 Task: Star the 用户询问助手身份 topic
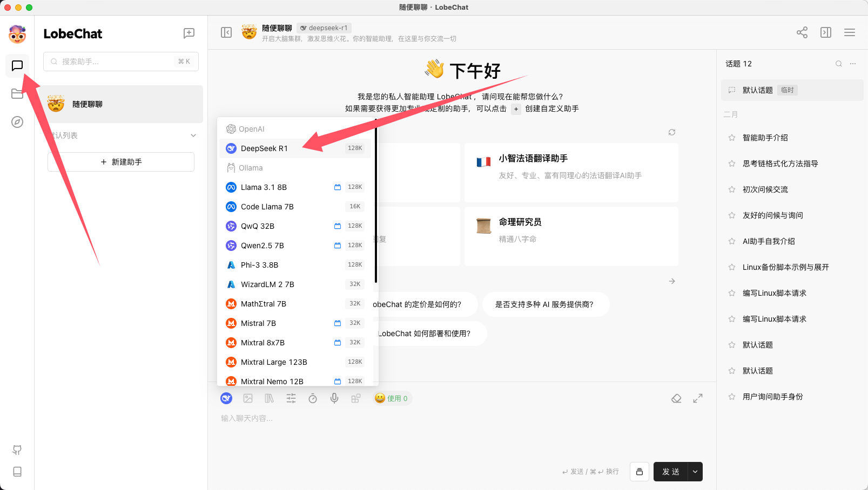[x=732, y=397]
